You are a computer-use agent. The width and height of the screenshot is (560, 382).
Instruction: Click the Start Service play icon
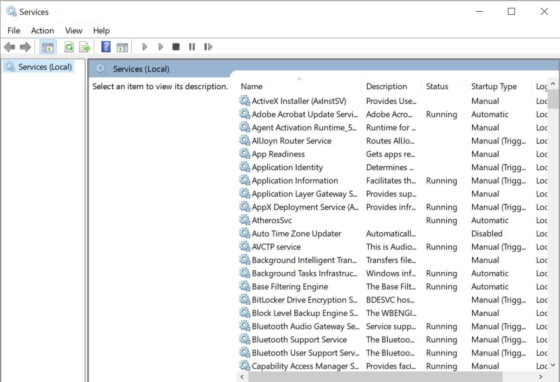coord(145,47)
